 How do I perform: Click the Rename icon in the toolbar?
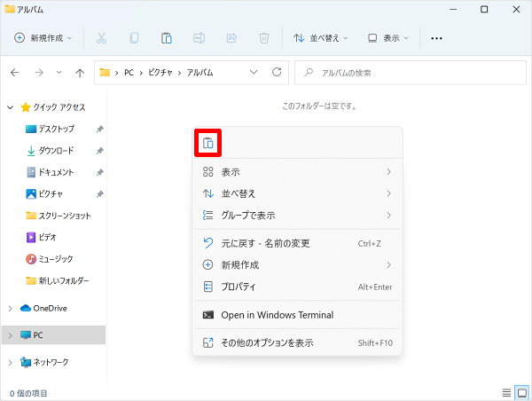[x=199, y=38]
